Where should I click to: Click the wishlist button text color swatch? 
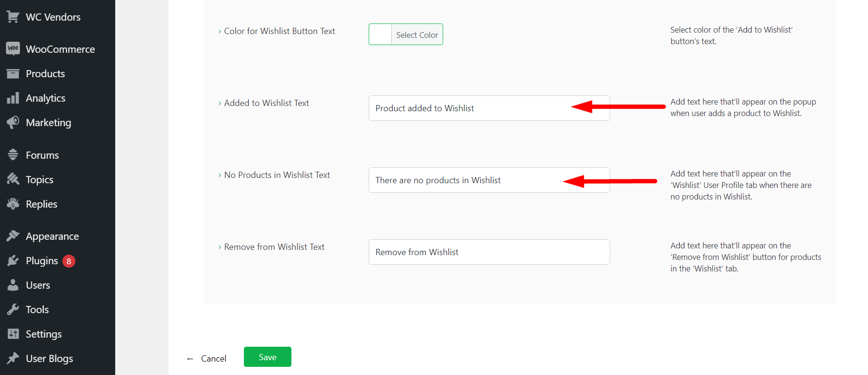[x=380, y=34]
